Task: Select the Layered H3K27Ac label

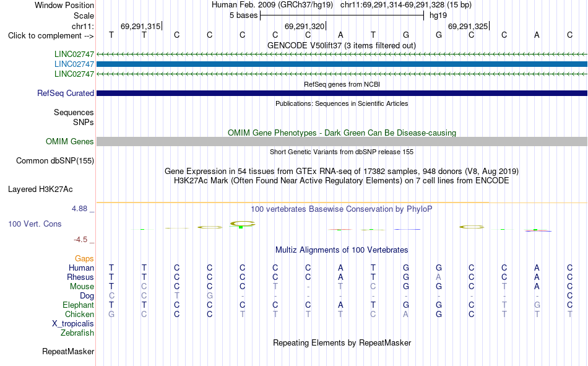Action: click(40, 190)
